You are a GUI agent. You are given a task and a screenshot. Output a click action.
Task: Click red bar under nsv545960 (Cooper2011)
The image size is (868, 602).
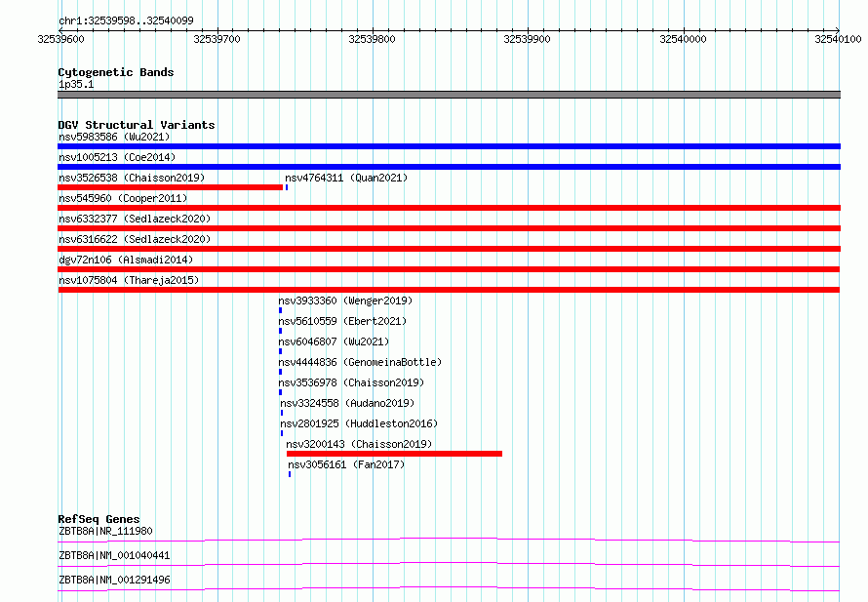[x=449, y=208]
